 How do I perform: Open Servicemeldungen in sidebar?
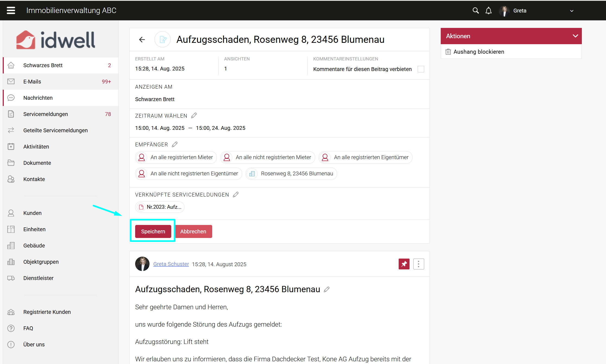61,114
